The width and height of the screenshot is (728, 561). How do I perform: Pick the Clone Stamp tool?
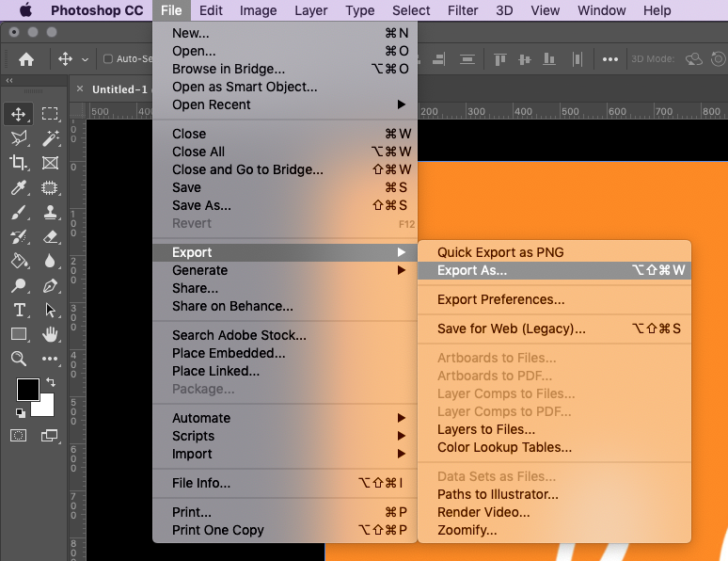coord(50,212)
